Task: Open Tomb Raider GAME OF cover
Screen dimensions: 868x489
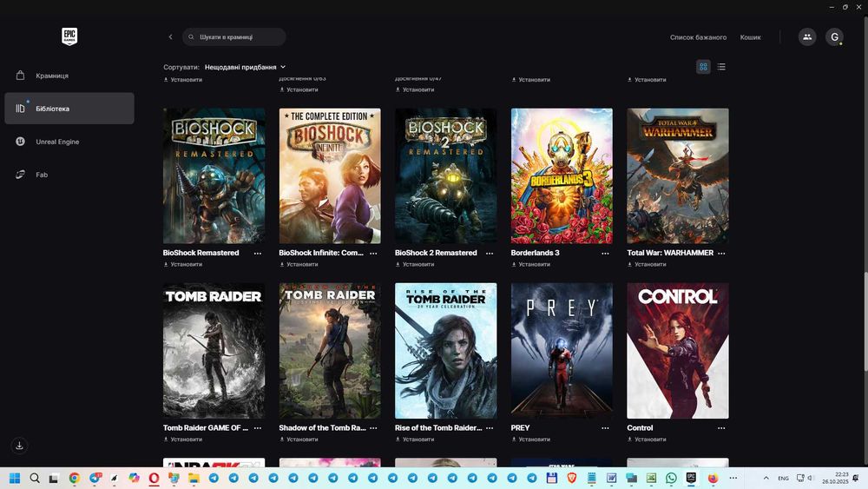Action: (214, 351)
